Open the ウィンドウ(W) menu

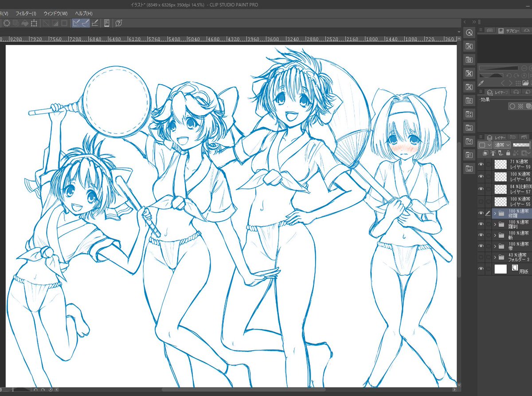pyautogui.click(x=55, y=13)
